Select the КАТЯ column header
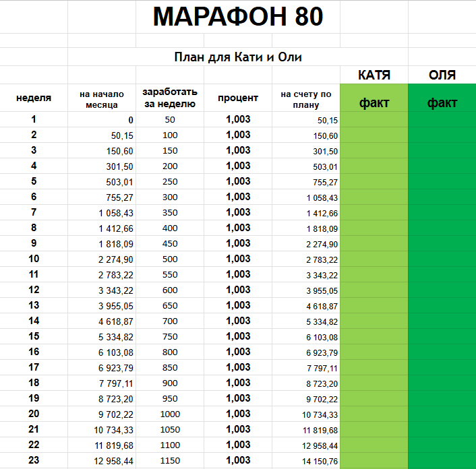This screenshot has height=469, width=476. tap(374, 75)
